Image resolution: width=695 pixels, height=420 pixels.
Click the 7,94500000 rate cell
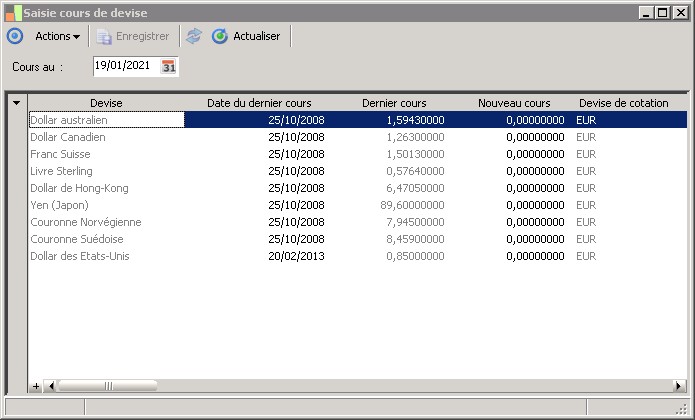pos(415,222)
